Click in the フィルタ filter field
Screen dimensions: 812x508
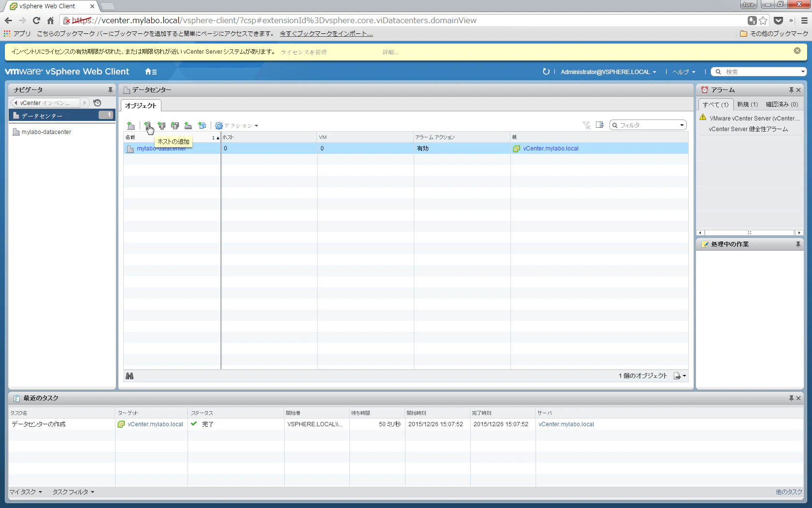[647, 125]
